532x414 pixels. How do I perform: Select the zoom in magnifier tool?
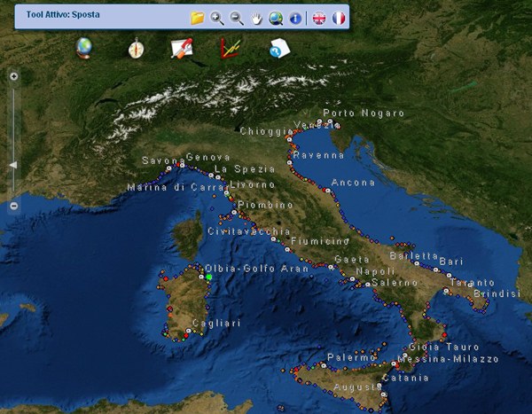217,18
